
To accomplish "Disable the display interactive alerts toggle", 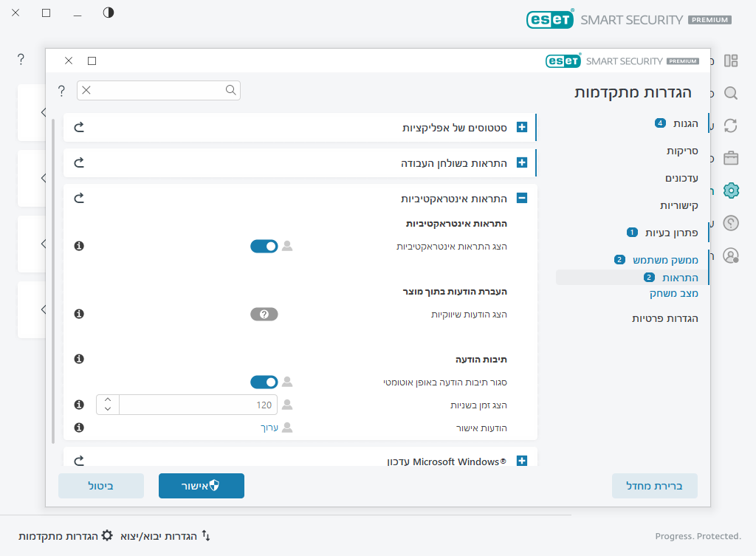I will click(264, 246).
